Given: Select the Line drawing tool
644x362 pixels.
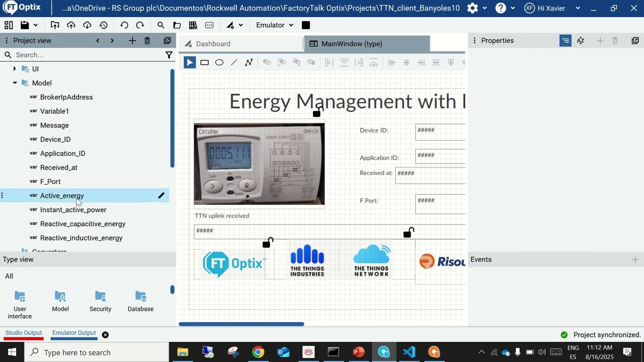Looking at the screenshot, I should tap(234, 62).
